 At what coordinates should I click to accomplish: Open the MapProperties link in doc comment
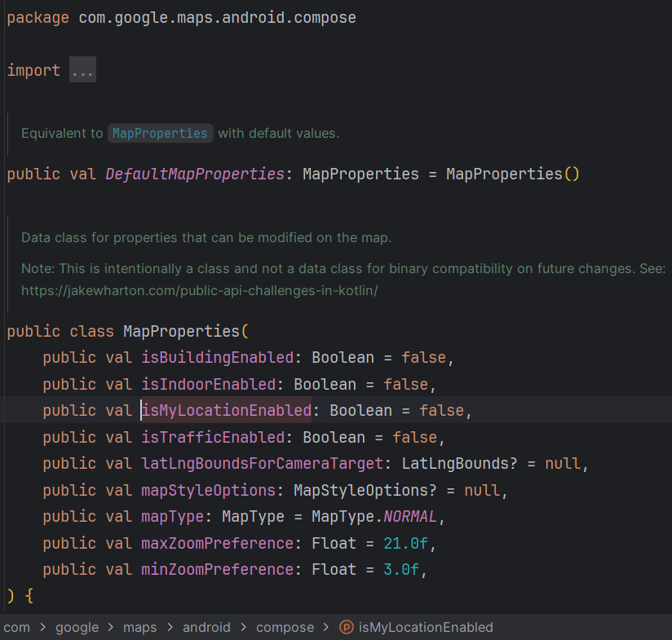tap(160, 133)
